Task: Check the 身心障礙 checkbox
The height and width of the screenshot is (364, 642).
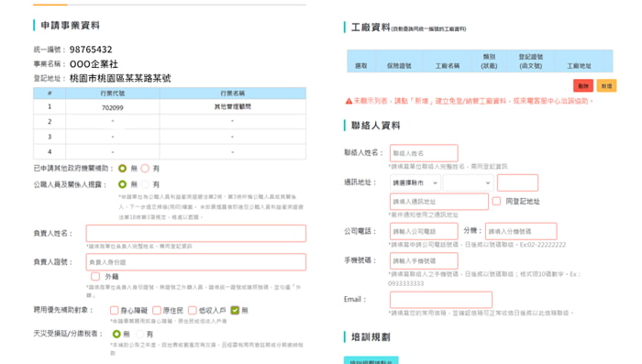Action: 115,310
